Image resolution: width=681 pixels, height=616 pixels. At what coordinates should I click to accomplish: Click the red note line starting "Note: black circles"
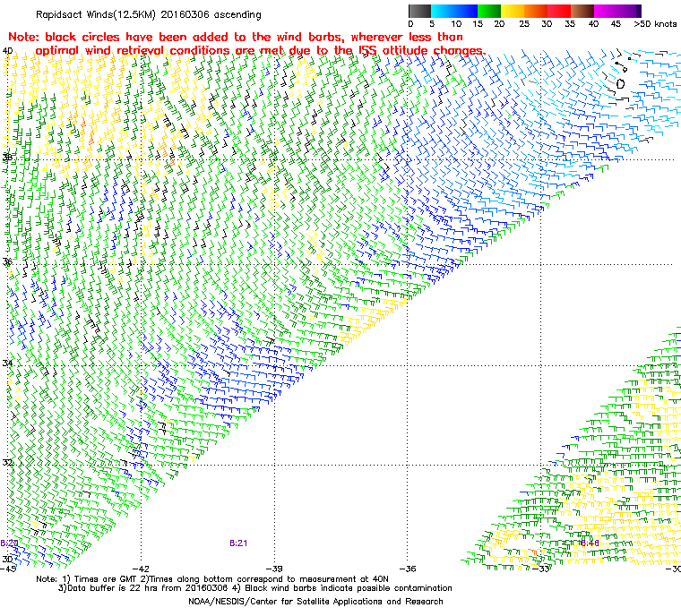(x=236, y=37)
